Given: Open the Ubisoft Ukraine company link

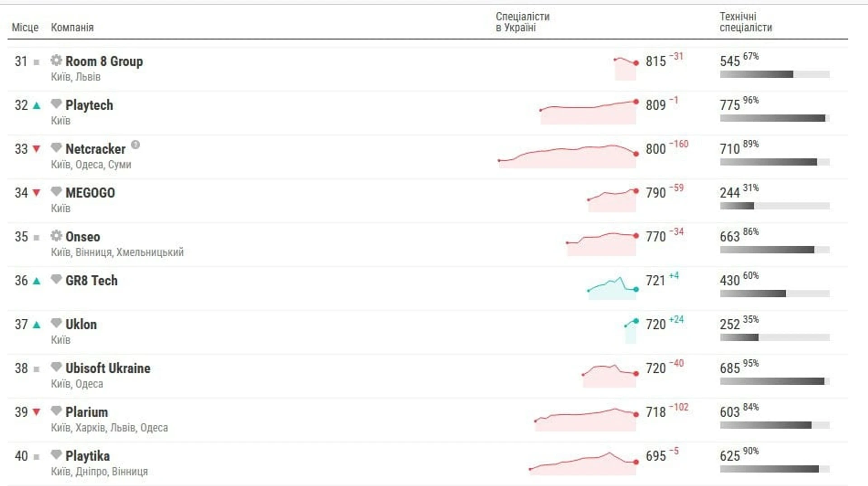Looking at the screenshot, I should (x=108, y=368).
